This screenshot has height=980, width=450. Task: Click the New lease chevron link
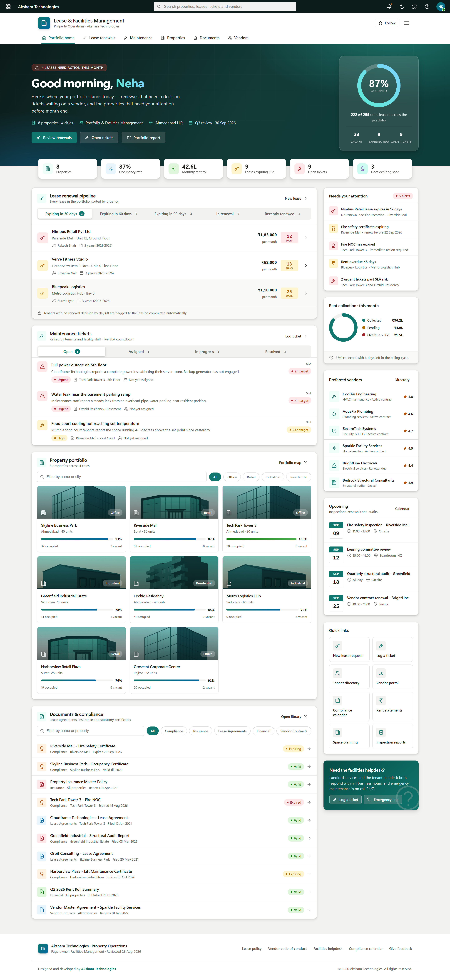(x=296, y=199)
